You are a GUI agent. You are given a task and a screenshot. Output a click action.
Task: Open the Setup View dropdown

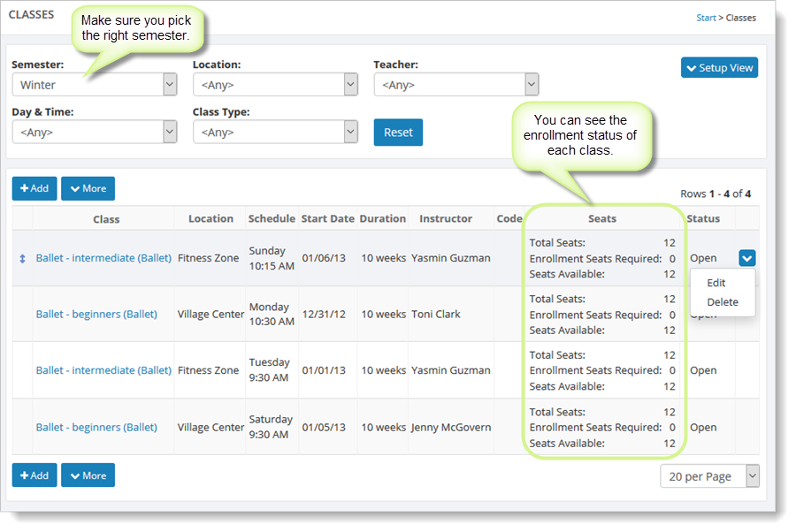tap(718, 68)
